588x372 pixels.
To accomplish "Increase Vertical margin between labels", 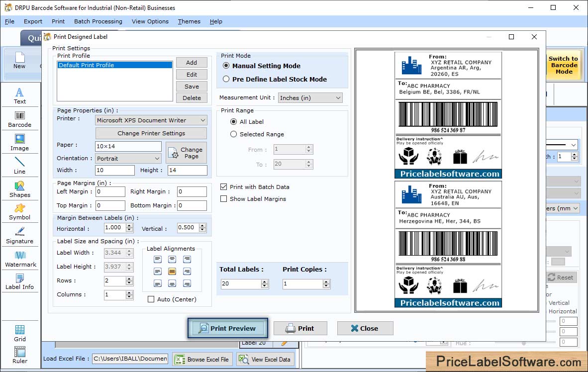I will (202, 225).
